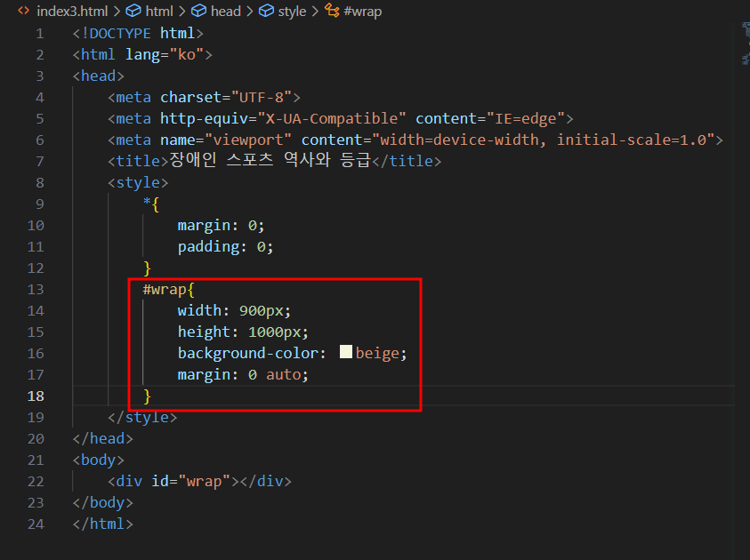Viewport: 750px width, 560px height.
Task: Open the index3.html breadcrumb item
Action: [x=72, y=11]
